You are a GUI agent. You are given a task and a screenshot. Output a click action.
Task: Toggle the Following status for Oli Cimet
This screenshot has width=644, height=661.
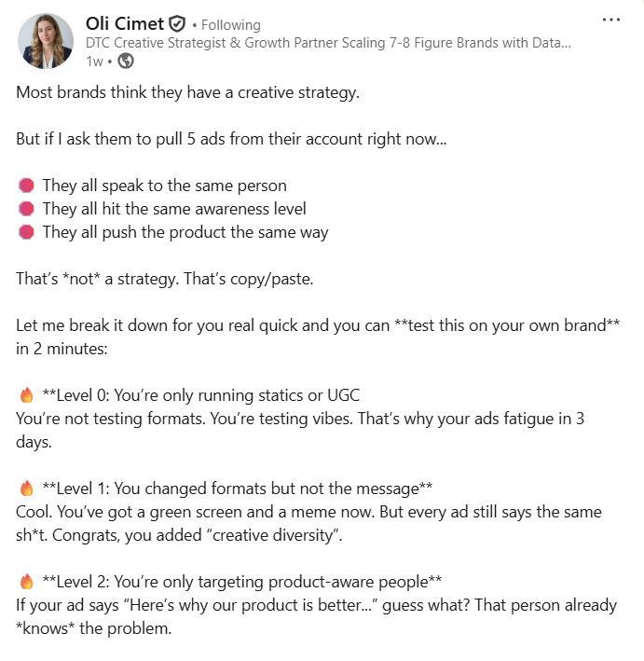(229, 25)
